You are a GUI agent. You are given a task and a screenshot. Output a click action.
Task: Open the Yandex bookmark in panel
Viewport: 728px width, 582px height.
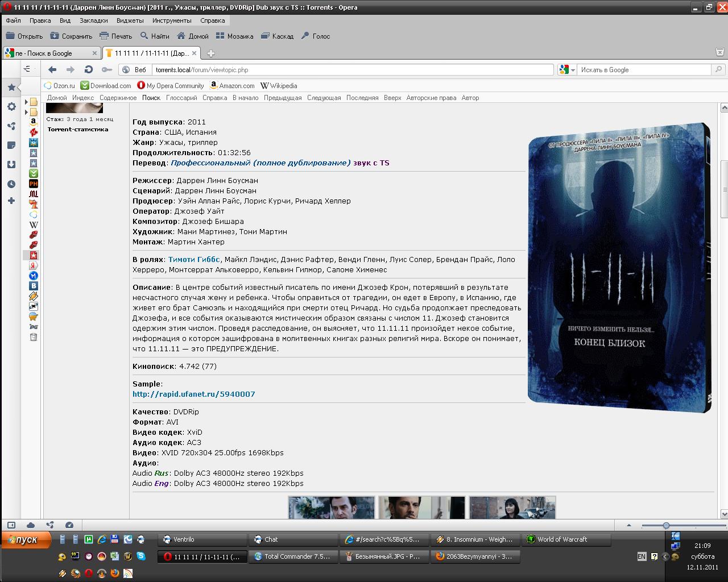[34, 265]
